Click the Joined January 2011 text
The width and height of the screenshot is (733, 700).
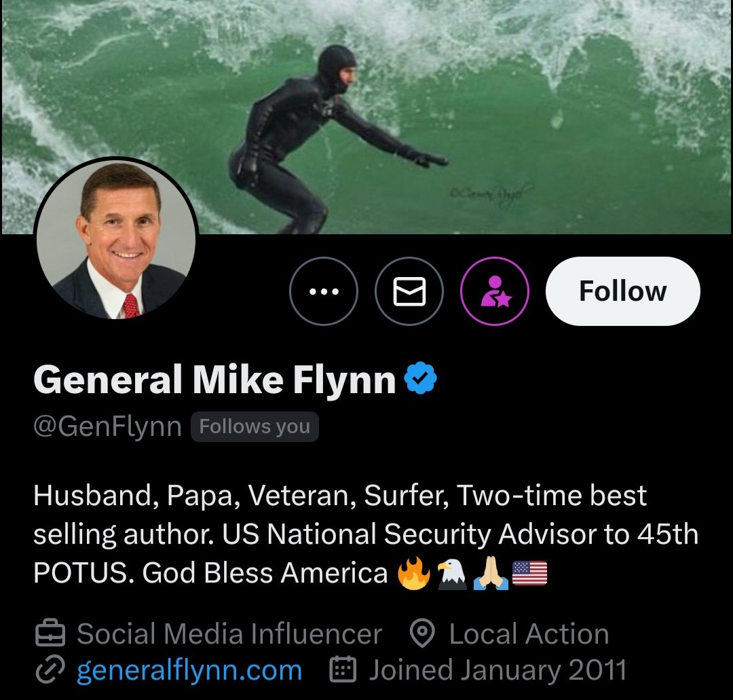click(x=497, y=671)
